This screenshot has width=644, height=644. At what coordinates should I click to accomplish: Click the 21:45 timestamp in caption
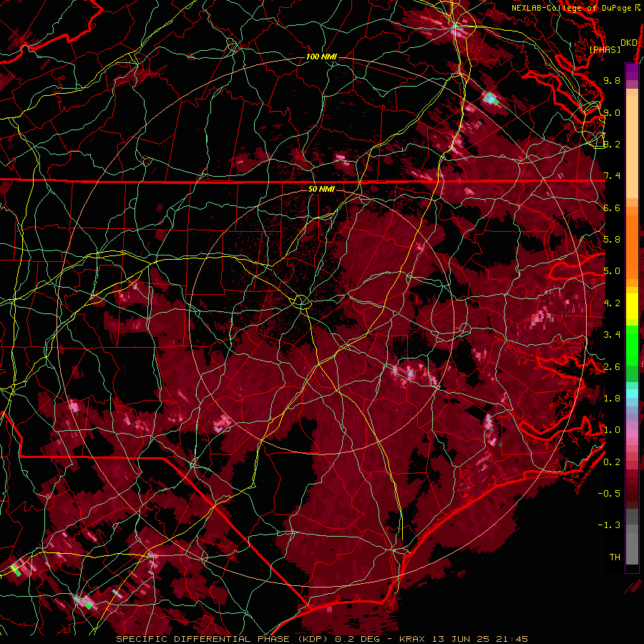click(514, 639)
